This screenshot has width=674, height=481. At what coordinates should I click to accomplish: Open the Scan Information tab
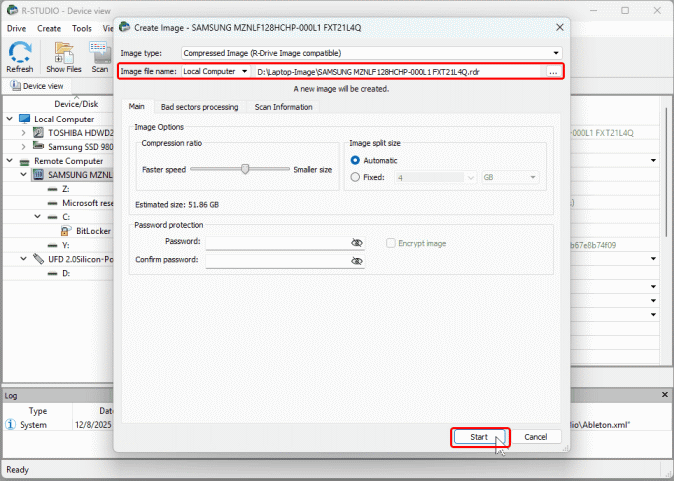tap(283, 107)
